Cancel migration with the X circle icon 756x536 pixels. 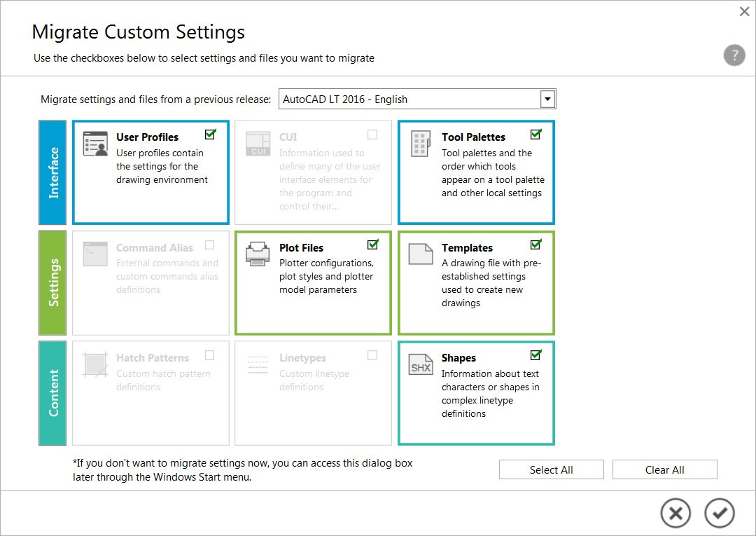point(675,514)
